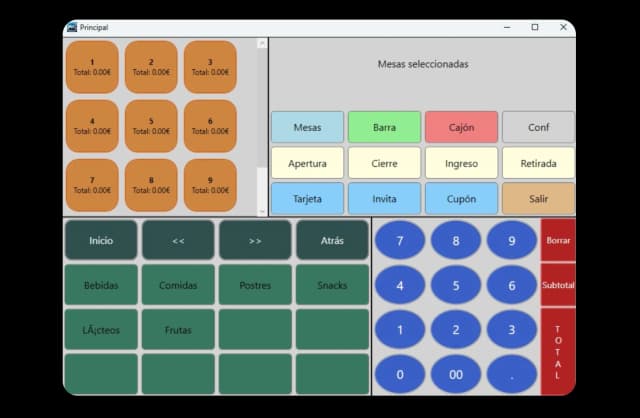The image size is (640, 418).
Task: Select table 6 tile
Action: (x=210, y=126)
